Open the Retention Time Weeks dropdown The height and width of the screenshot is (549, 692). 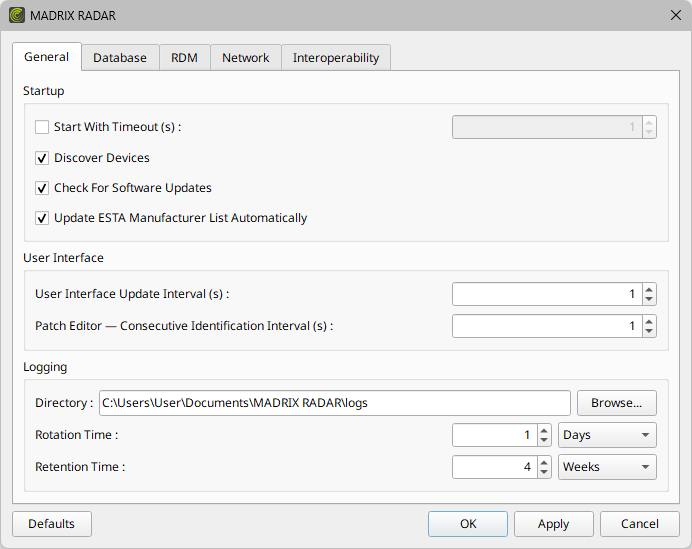pos(607,467)
